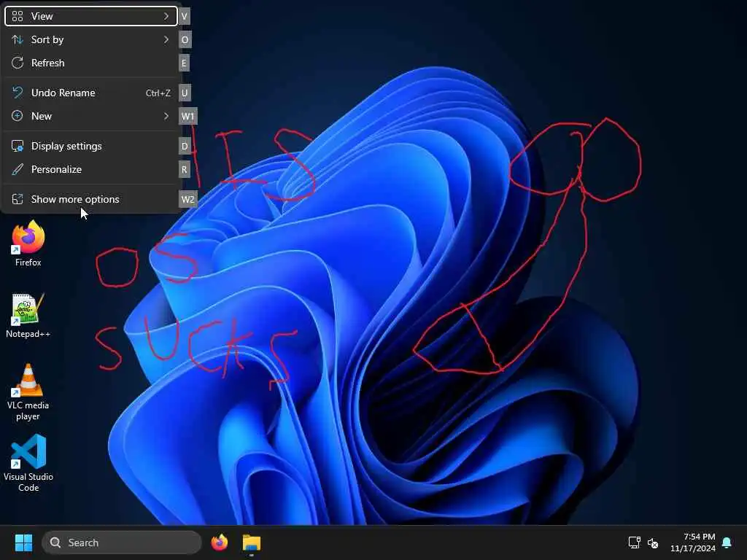Click the Display settings monitor icon
This screenshot has height=560, width=747.
[x=18, y=146]
